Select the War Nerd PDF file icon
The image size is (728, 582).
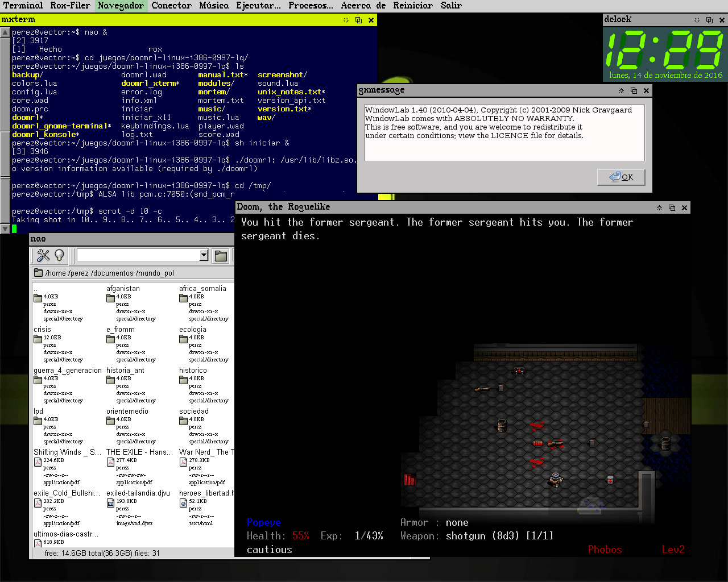(183, 462)
